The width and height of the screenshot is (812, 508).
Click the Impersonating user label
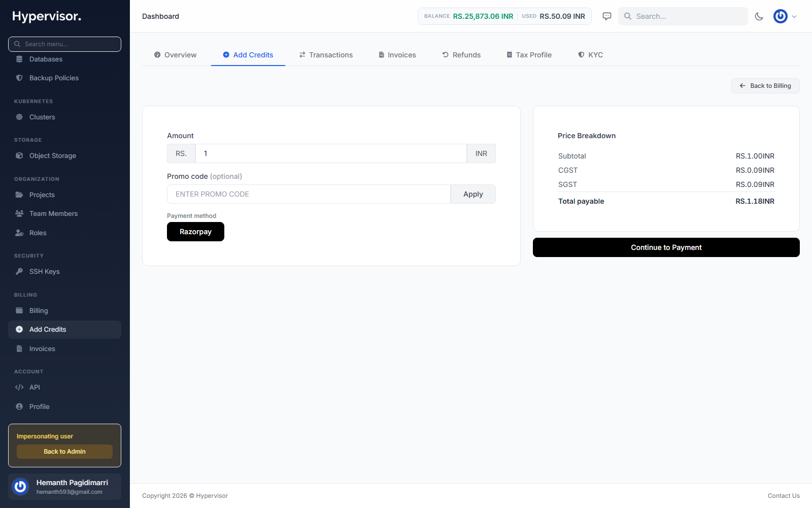click(x=45, y=436)
